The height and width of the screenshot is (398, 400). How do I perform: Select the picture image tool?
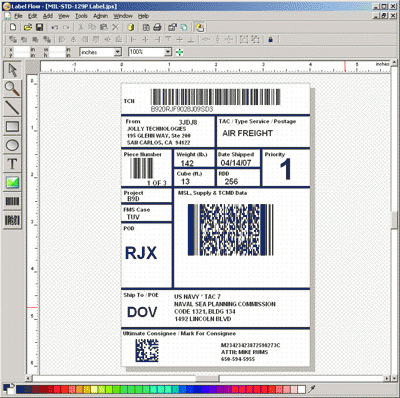click(x=12, y=182)
